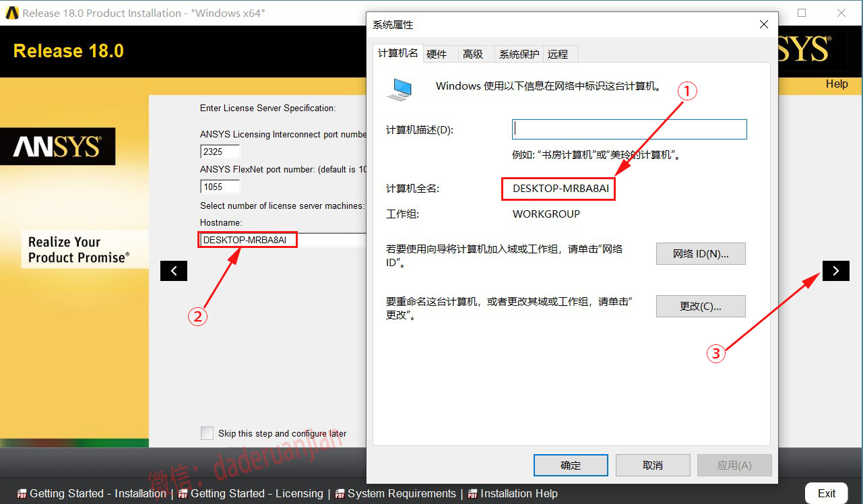Click the 网络 ID(N)... button
This screenshot has height=504, width=863.
(x=701, y=254)
